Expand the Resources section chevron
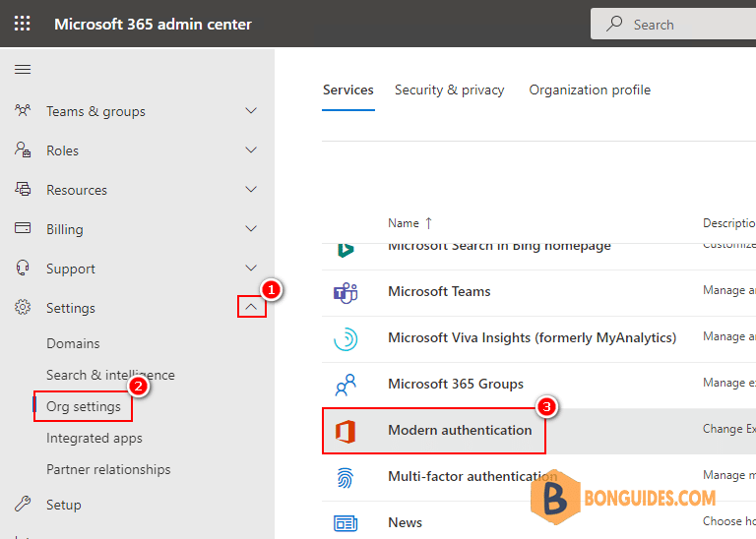 tap(251, 189)
